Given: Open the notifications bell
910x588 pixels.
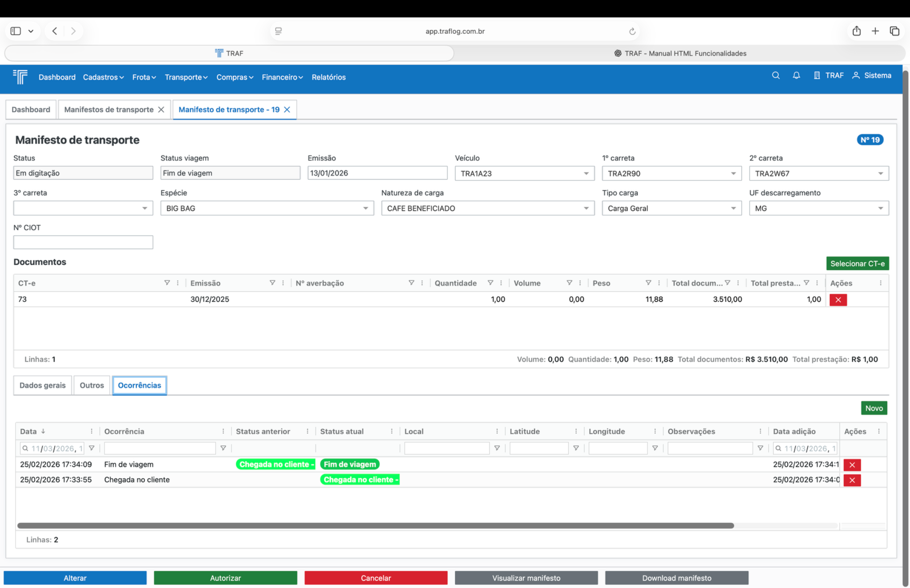Looking at the screenshot, I should 796,76.
